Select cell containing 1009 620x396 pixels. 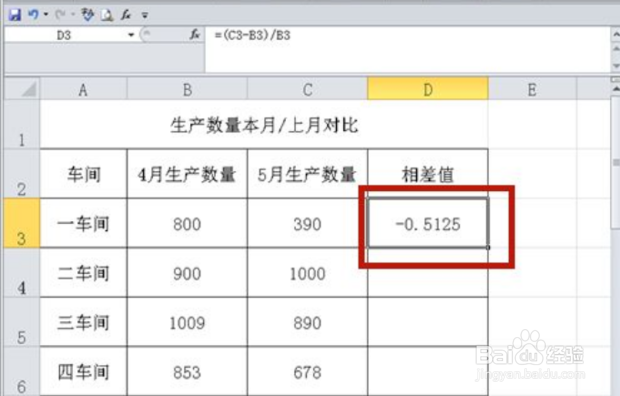pos(187,322)
